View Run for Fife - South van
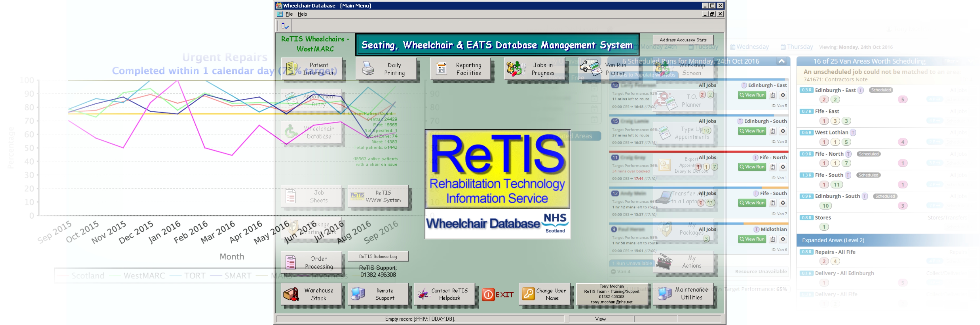The image size is (980, 325). click(x=752, y=203)
